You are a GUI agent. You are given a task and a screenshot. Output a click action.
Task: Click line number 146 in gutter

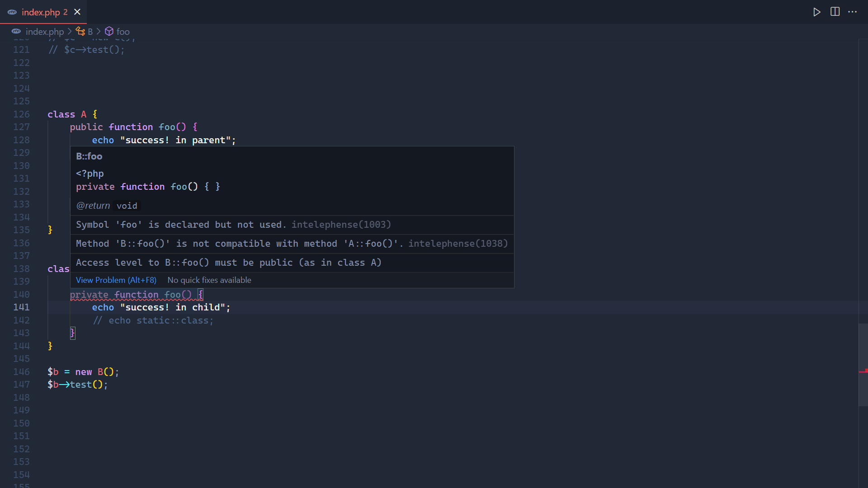click(21, 372)
